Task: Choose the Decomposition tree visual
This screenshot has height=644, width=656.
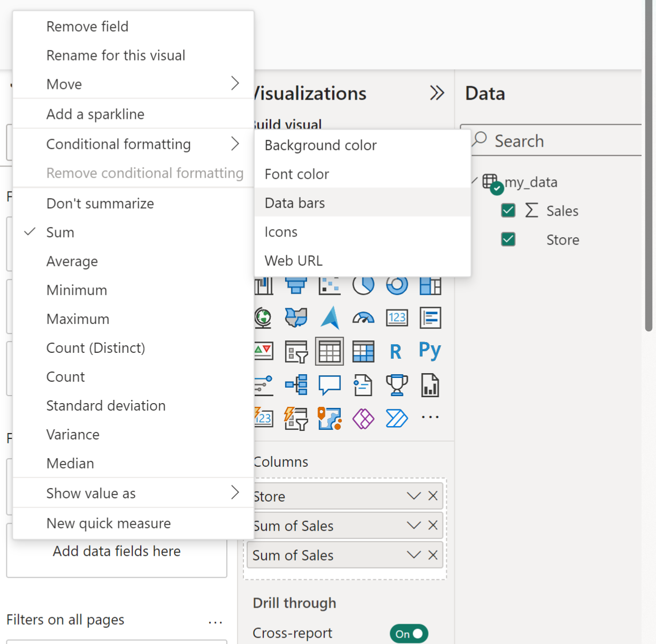Action: click(296, 385)
